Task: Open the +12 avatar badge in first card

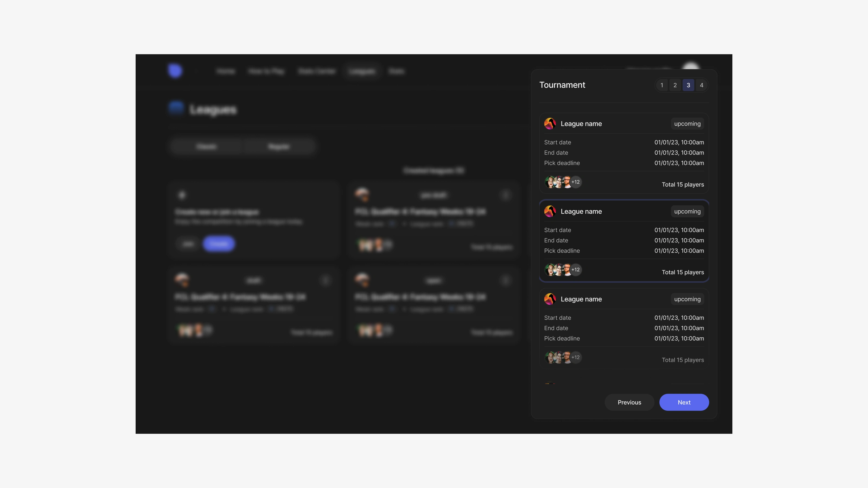Action: point(576,182)
